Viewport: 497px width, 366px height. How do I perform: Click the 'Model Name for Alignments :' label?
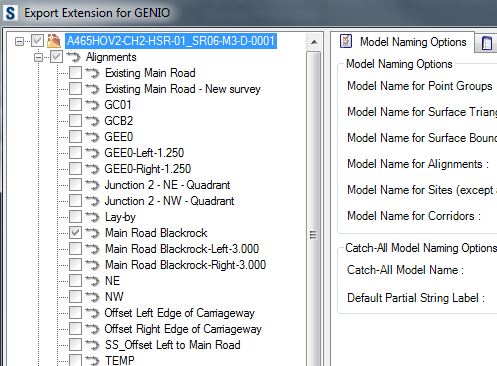click(418, 164)
